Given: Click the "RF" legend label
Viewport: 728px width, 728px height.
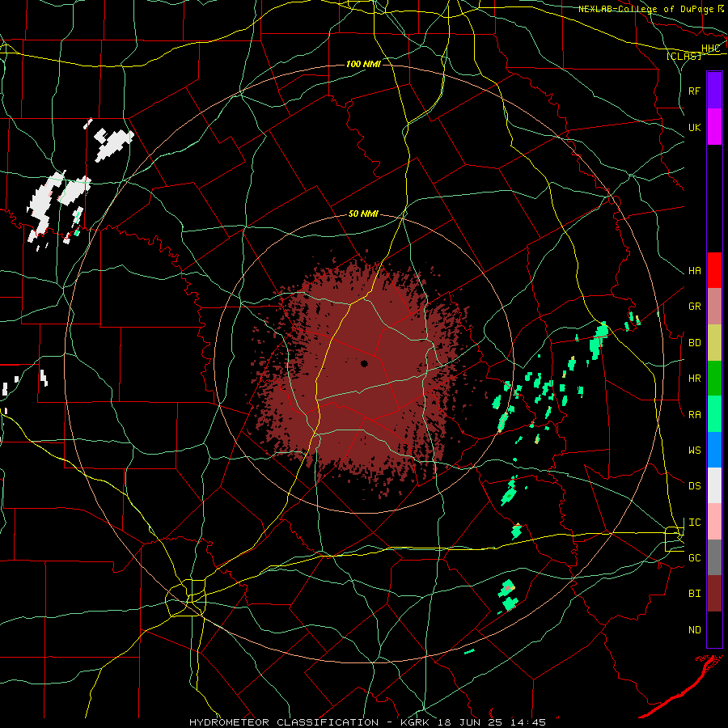Looking at the screenshot, I should pyautogui.click(x=694, y=91).
